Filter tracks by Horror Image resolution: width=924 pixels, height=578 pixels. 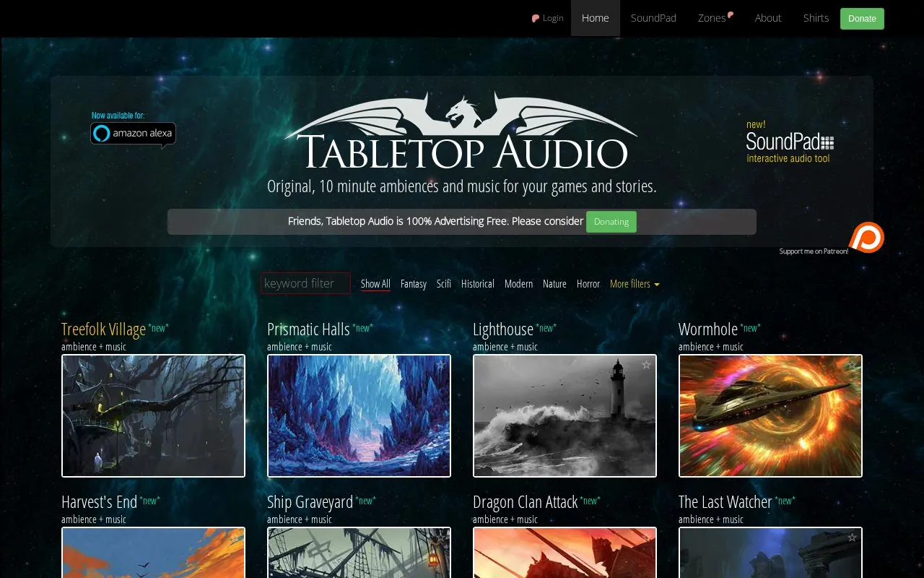pos(588,284)
